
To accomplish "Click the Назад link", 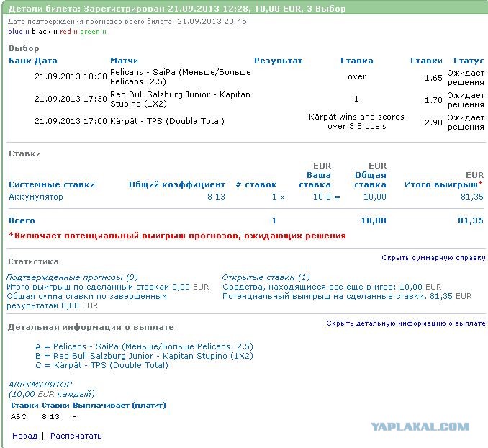I will (25, 436).
